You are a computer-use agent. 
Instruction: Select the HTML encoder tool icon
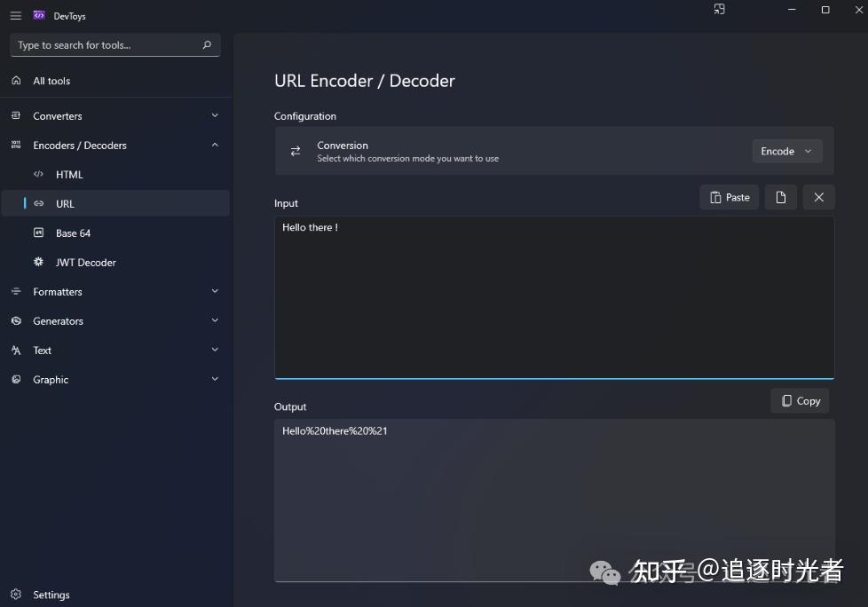pos(38,174)
